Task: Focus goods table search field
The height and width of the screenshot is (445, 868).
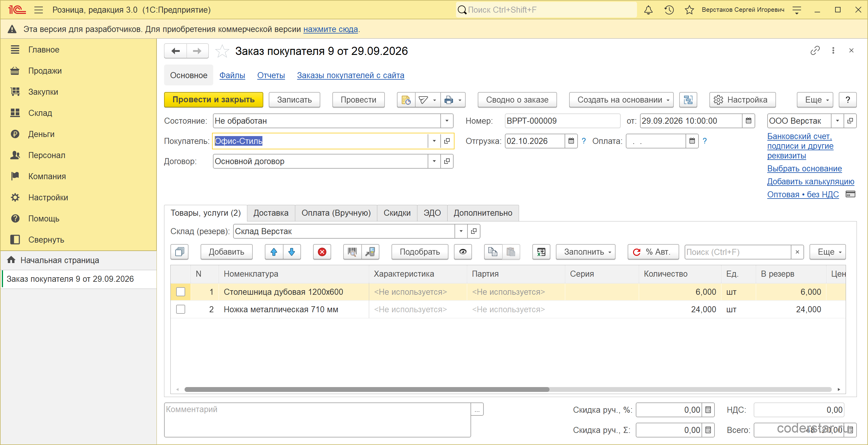Action: pos(738,252)
